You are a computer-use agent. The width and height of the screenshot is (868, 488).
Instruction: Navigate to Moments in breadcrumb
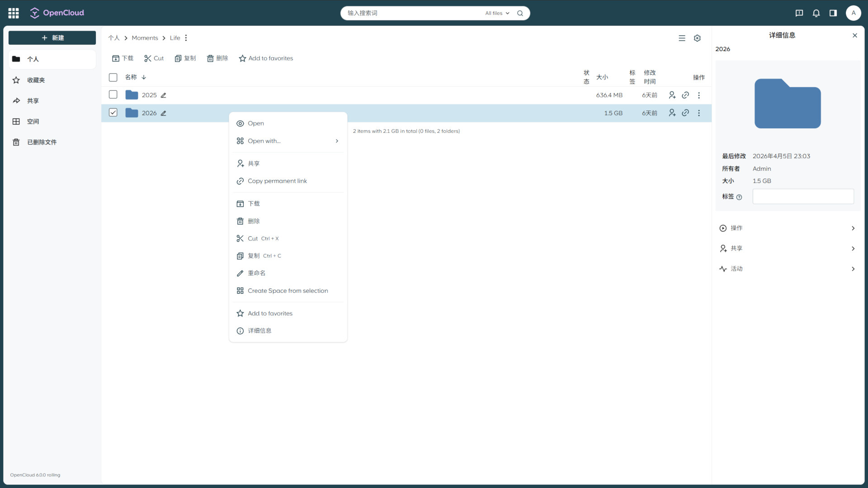point(145,38)
